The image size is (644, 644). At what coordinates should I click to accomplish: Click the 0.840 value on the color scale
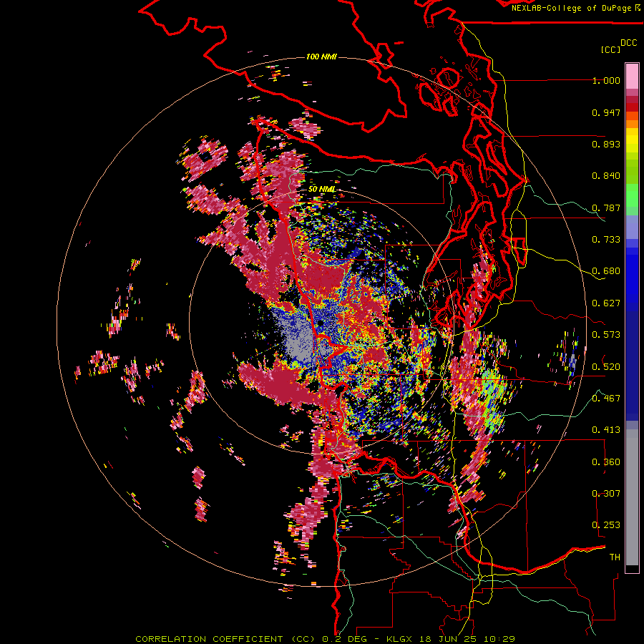point(606,176)
